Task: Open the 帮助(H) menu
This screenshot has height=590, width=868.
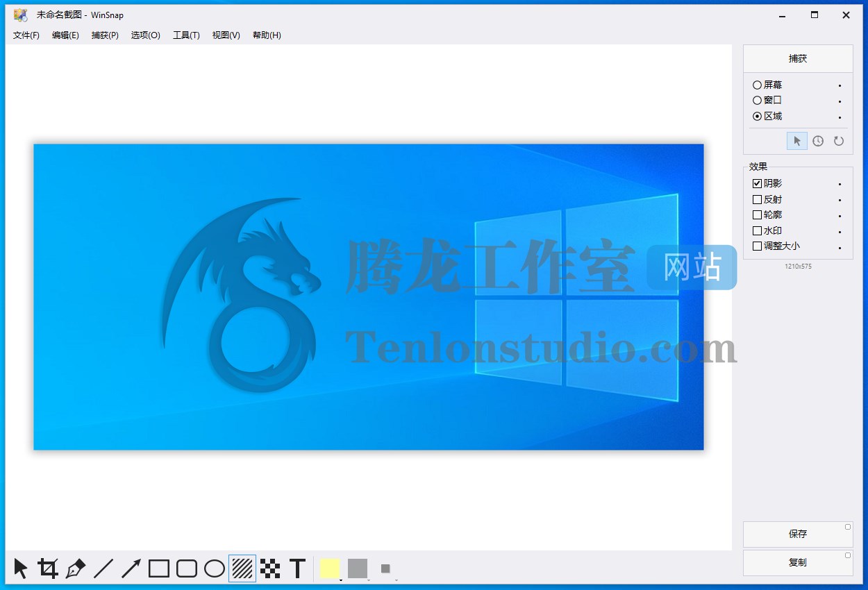Action: pos(267,35)
